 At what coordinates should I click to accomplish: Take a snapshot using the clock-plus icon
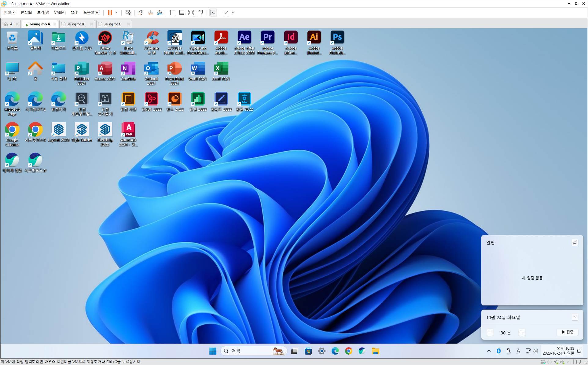pyautogui.click(x=141, y=13)
